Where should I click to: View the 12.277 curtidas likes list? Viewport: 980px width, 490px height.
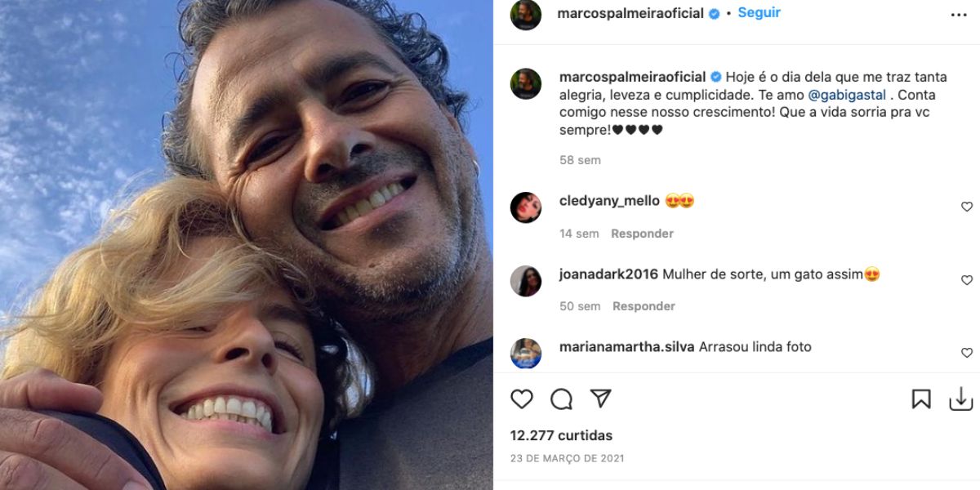(x=561, y=435)
